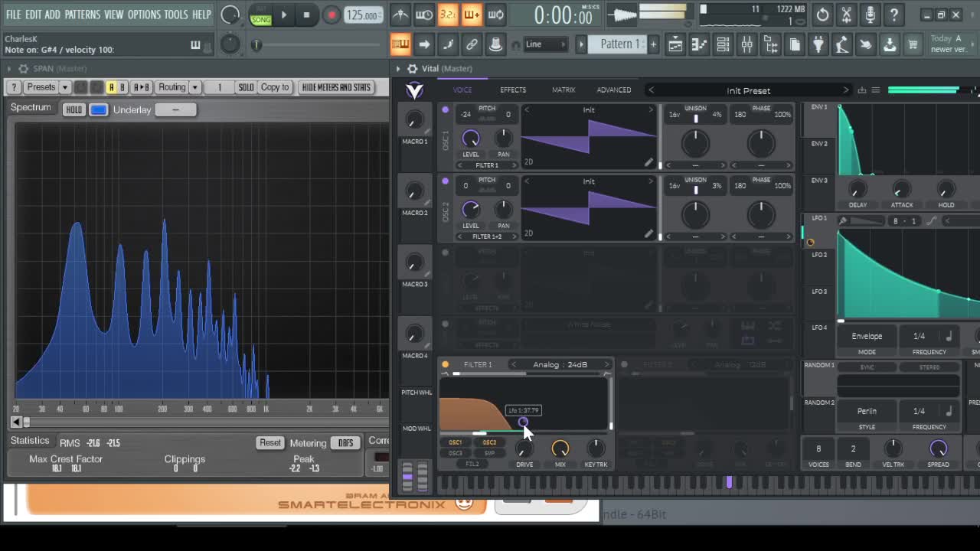The image size is (980, 551).
Task: Open the SPAN Routing dropdown
Action: click(x=178, y=87)
